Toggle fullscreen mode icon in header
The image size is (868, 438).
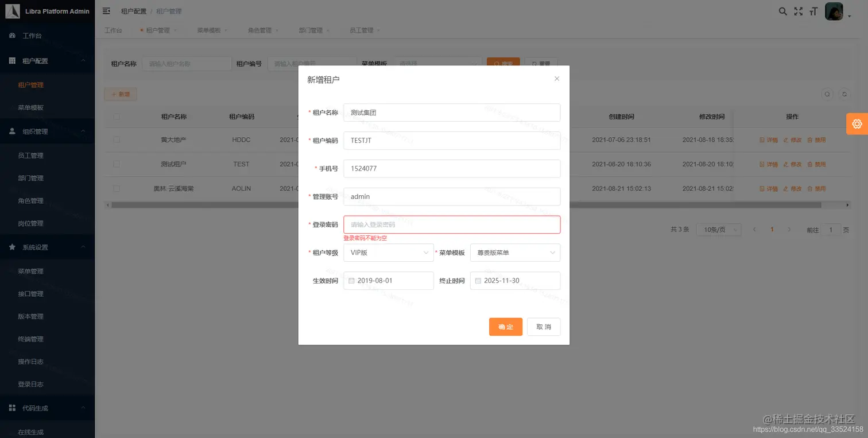point(798,11)
